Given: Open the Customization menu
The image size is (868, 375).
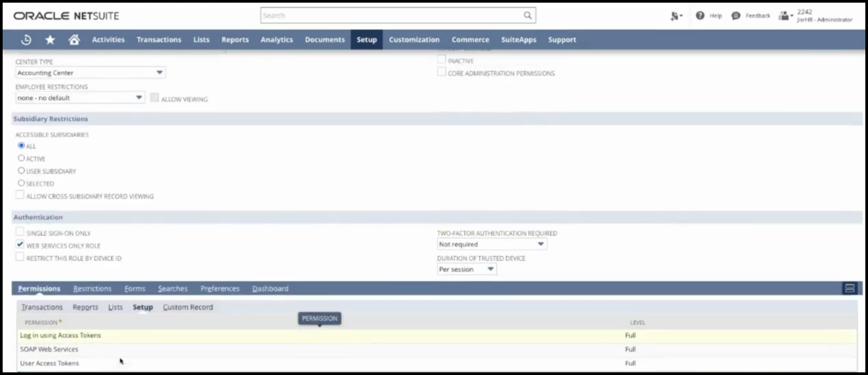Looking at the screenshot, I should [414, 40].
